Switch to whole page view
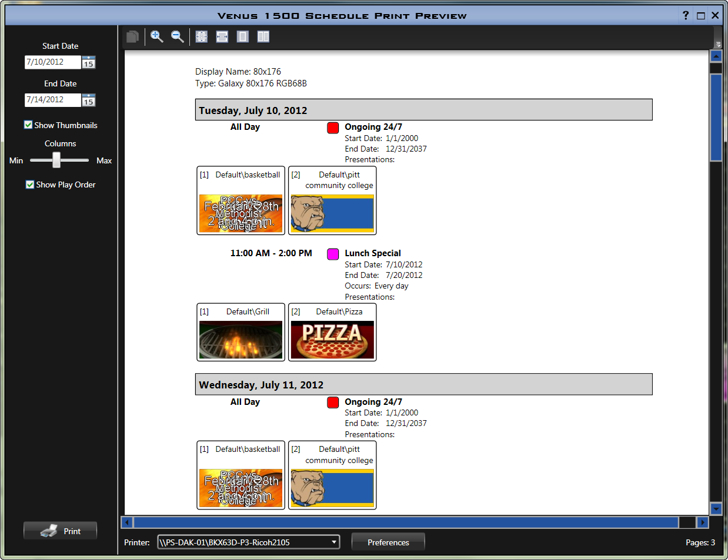 [x=243, y=36]
